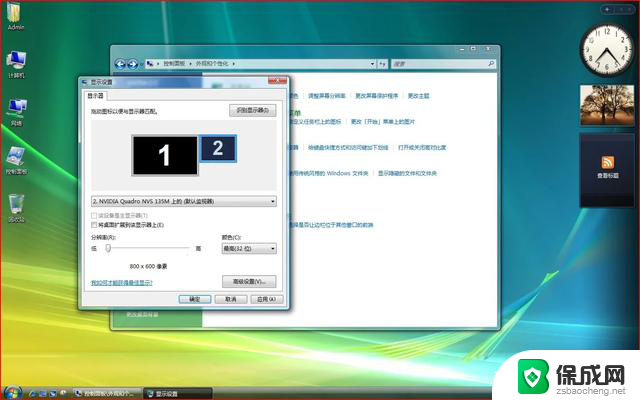Viewport: 640px width, 400px height.
Task: Click the resolution slider thumb
Action: [x=108, y=248]
